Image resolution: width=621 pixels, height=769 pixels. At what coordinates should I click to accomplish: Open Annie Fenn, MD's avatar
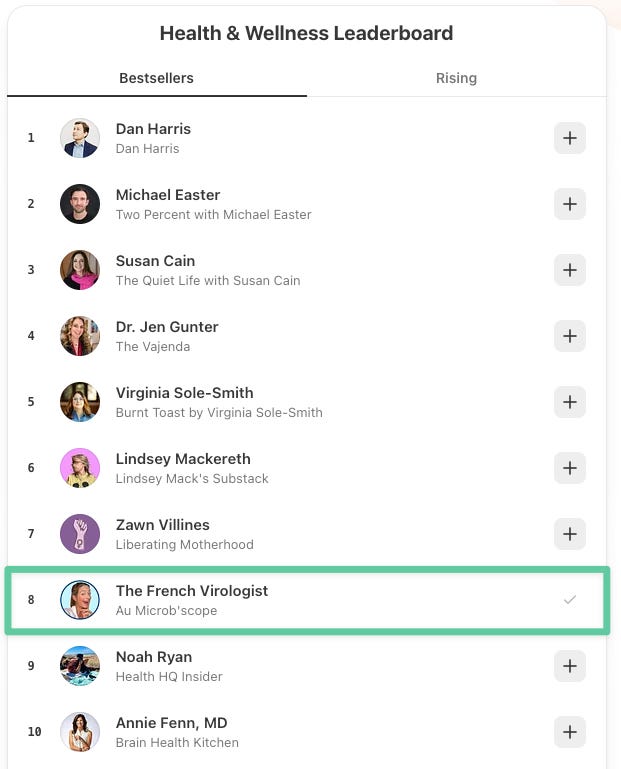80,732
